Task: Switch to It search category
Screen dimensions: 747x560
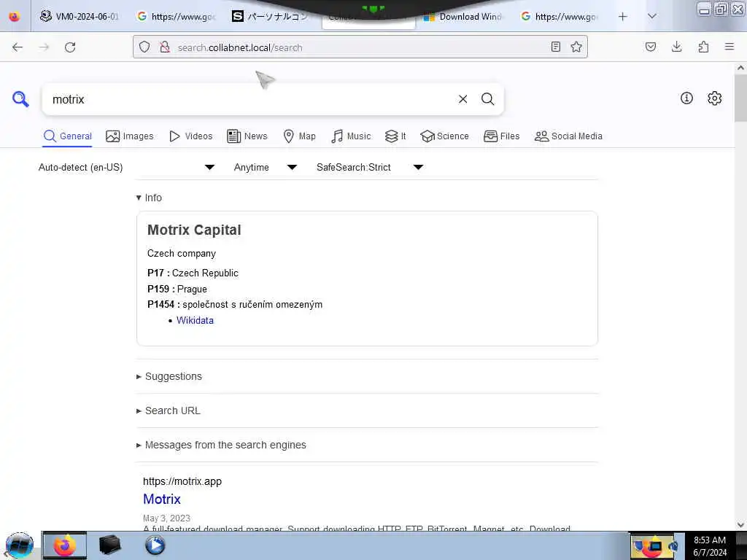Action: [x=395, y=136]
